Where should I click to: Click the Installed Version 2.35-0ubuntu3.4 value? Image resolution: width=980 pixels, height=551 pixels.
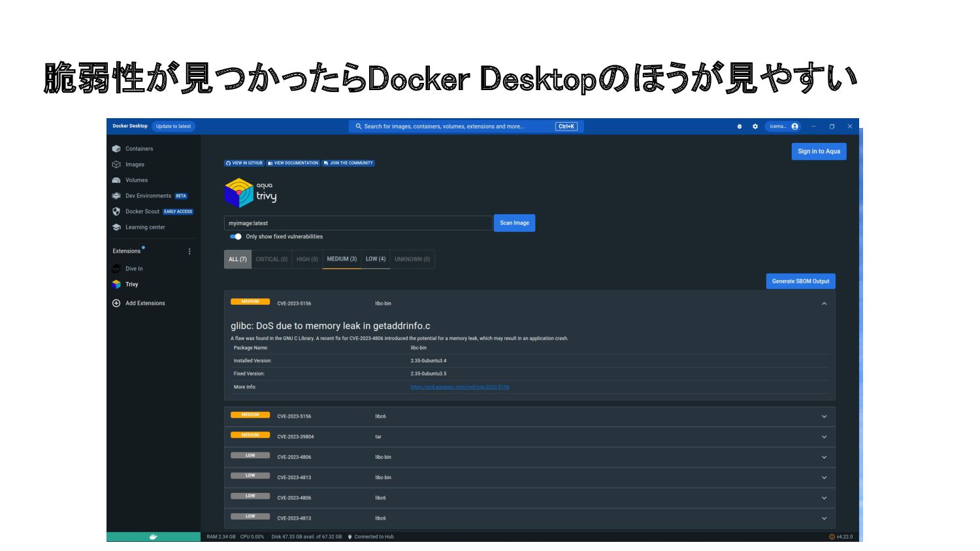[429, 361]
